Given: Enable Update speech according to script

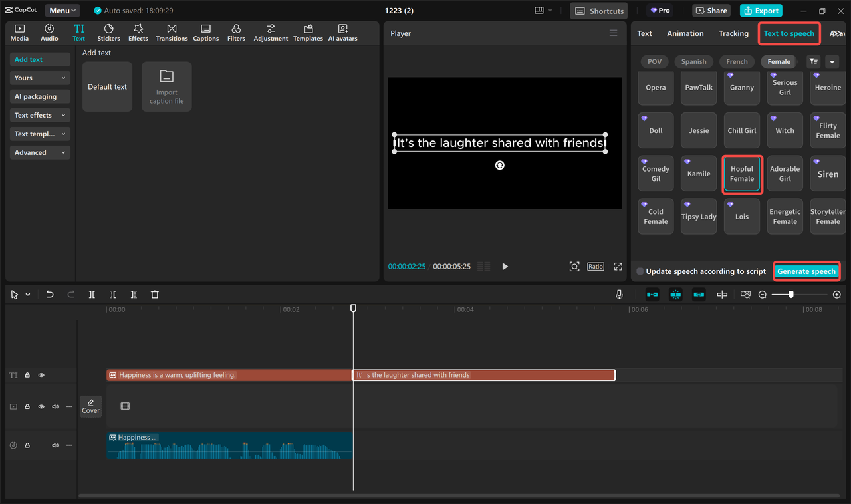Looking at the screenshot, I should [x=640, y=271].
